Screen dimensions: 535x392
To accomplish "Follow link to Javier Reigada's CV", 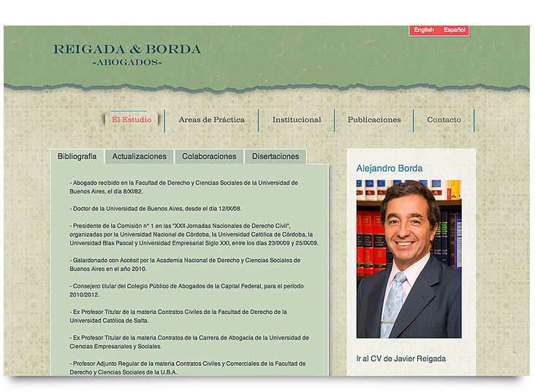I will click(x=401, y=358).
